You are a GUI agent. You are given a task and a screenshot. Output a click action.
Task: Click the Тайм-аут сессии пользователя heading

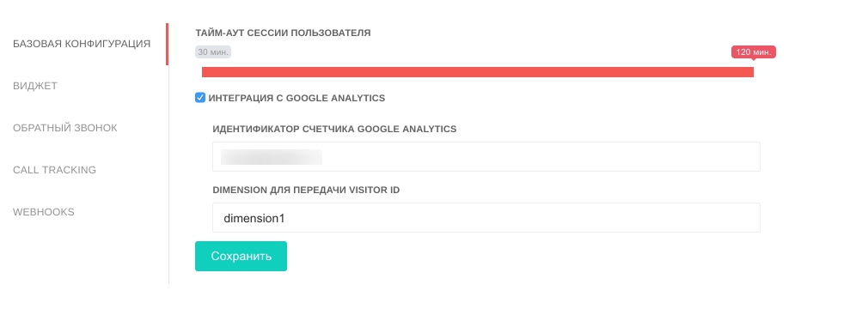pos(283,33)
